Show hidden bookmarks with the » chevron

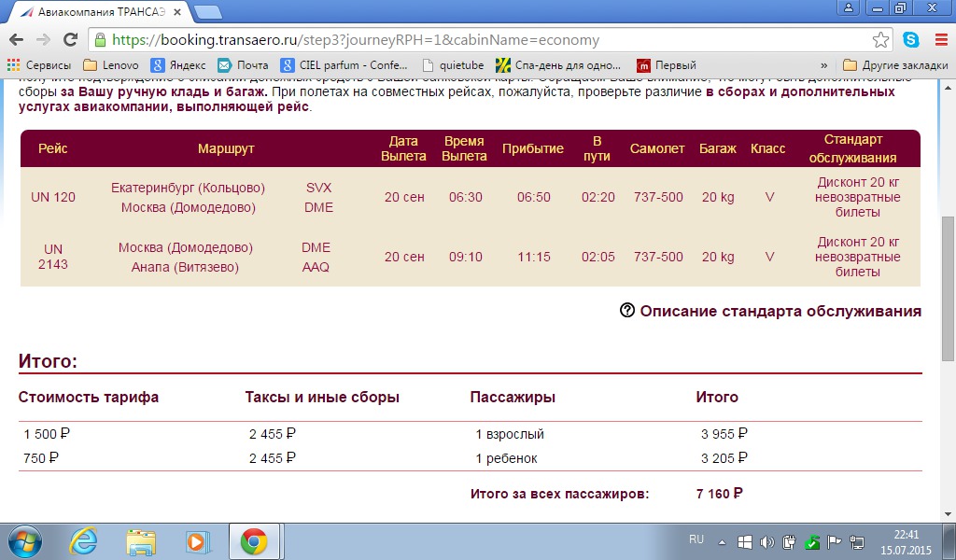pos(824,65)
